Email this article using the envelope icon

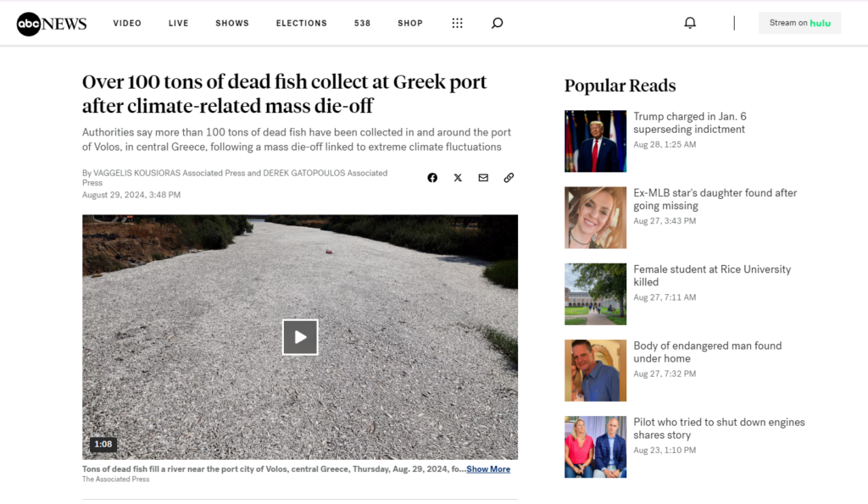(x=483, y=178)
